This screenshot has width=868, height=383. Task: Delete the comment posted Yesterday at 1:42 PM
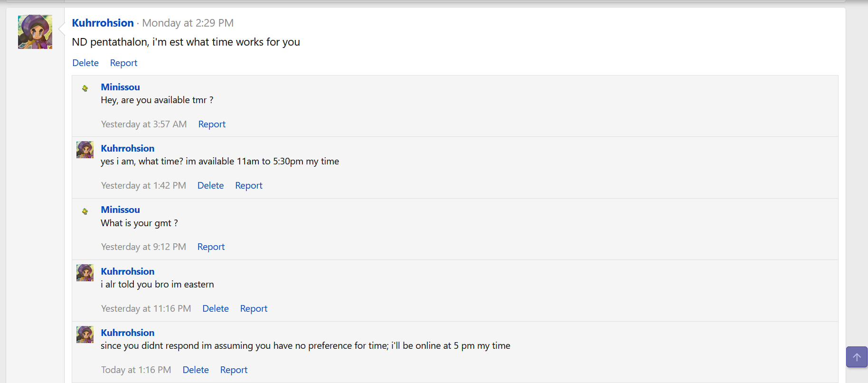click(x=210, y=185)
